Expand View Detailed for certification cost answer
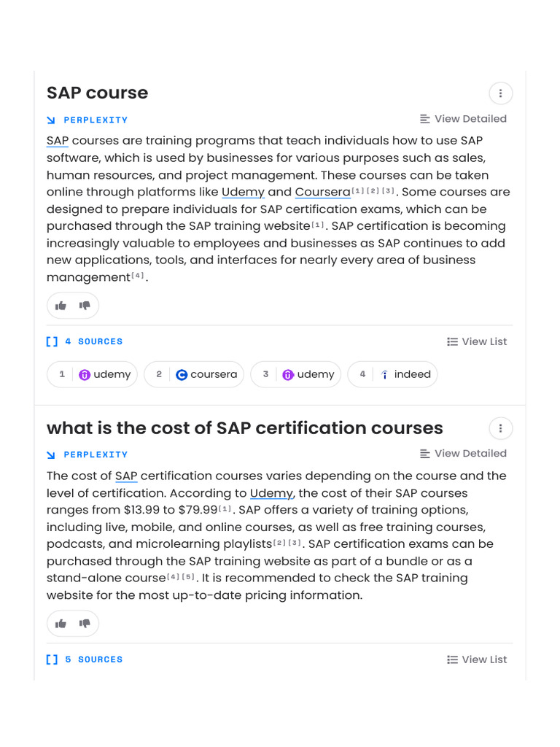This screenshot has height=747, width=560. (x=463, y=454)
